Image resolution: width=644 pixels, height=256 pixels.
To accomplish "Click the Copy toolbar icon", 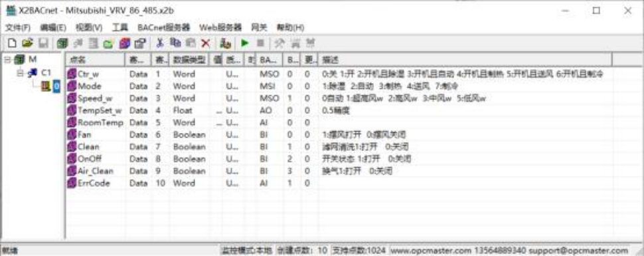I will pos(175,43).
